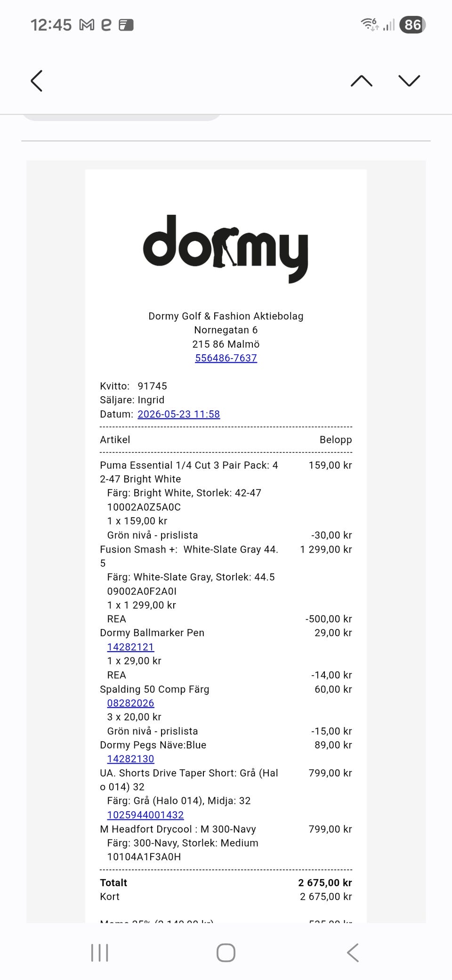The width and height of the screenshot is (452, 980).
Task: Tap the clock showing 12:45
Action: [51, 24]
